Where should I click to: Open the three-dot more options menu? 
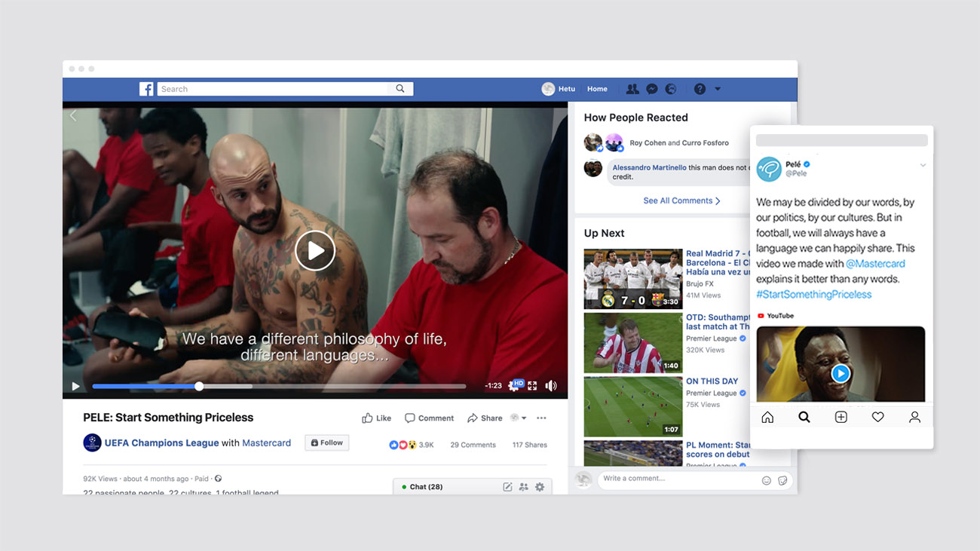click(x=541, y=418)
